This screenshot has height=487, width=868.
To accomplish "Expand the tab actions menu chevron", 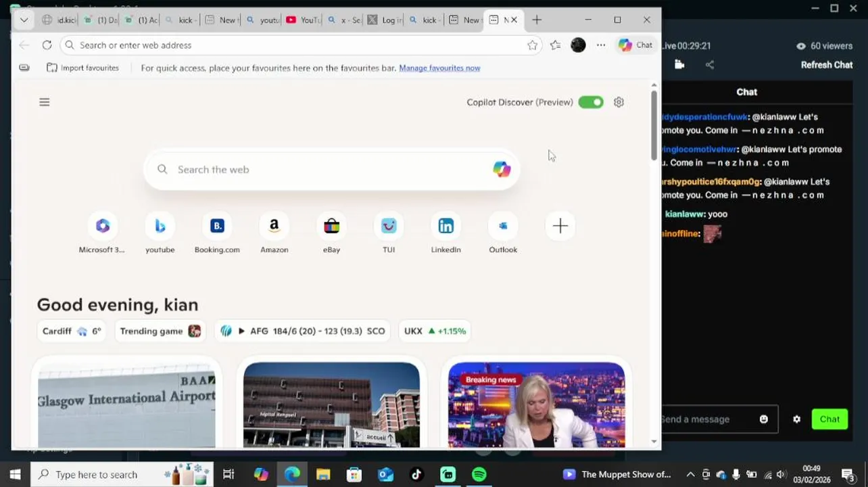I will 24,20.
